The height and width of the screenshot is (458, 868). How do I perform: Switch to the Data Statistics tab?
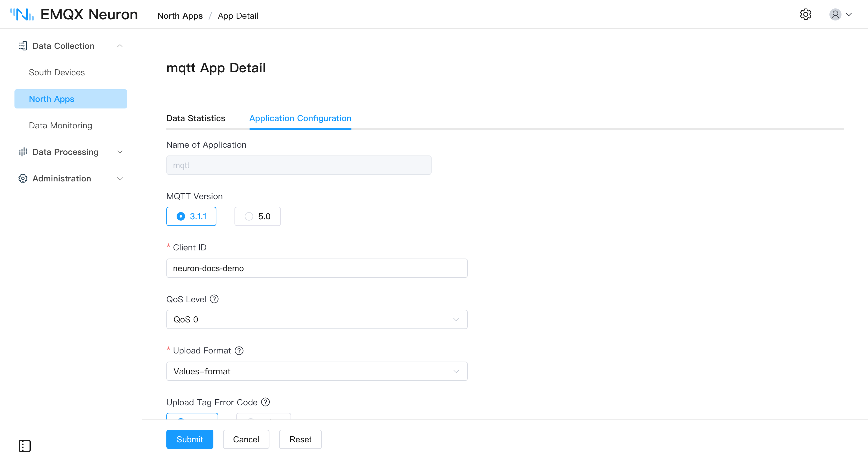[x=196, y=118]
